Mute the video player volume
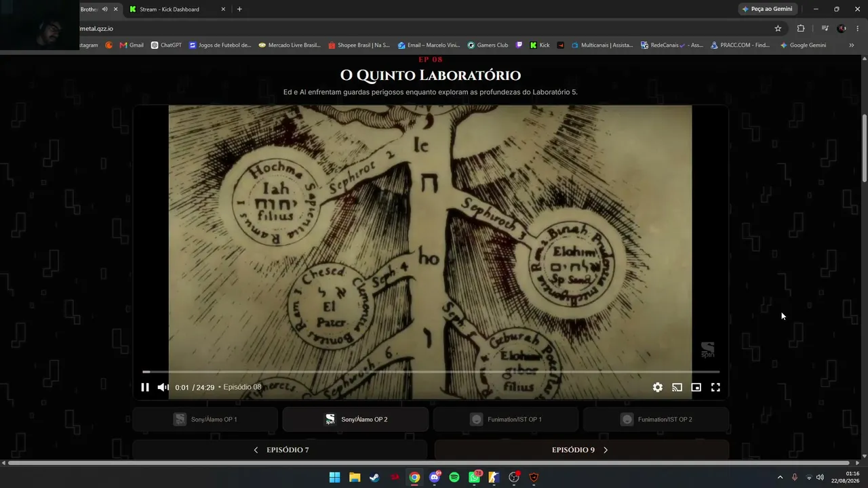868x488 pixels. (x=163, y=387)
